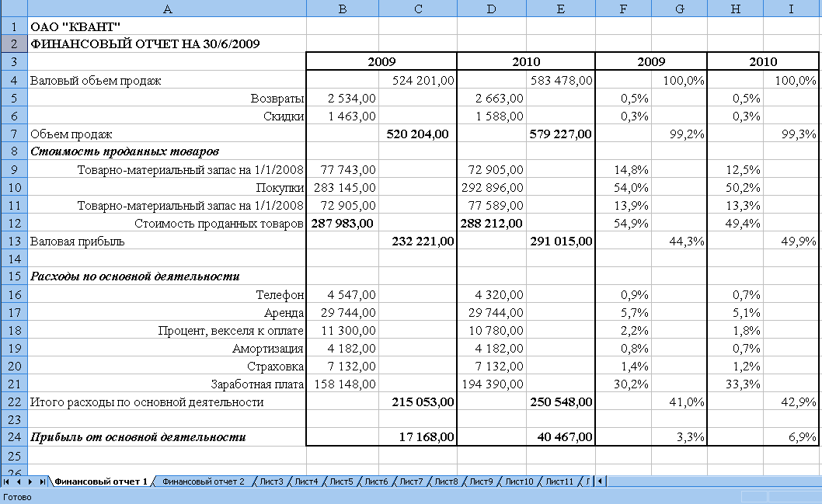Select the Аренда label cell

pos(167,312)
